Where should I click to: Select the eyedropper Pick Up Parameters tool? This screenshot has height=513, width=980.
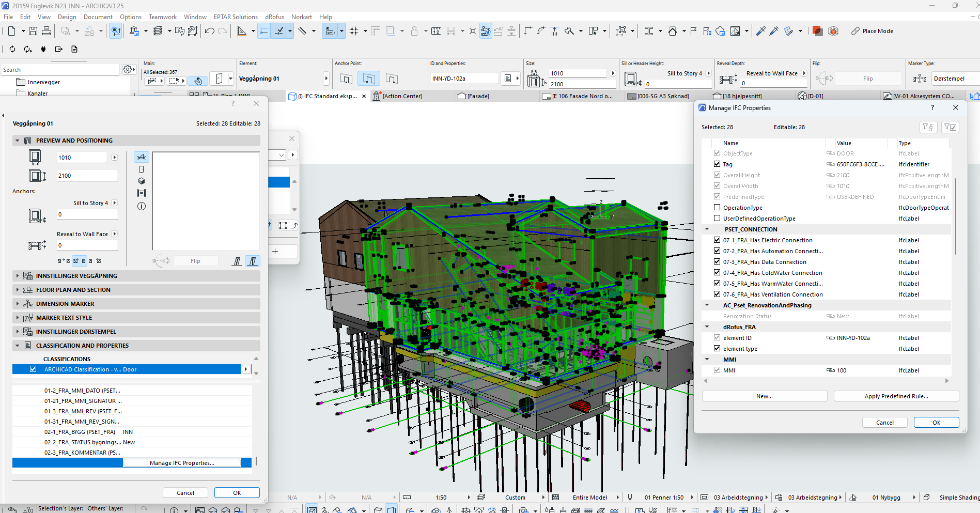760,31
